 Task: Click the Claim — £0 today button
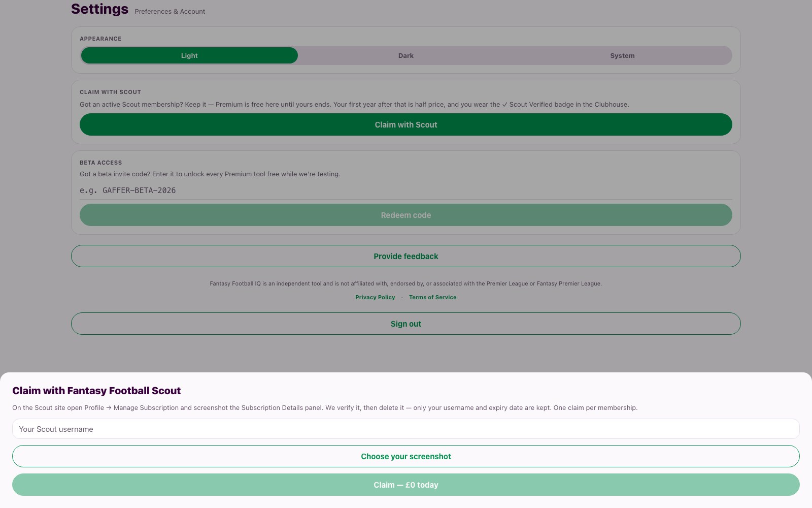(x=406, y=485)
